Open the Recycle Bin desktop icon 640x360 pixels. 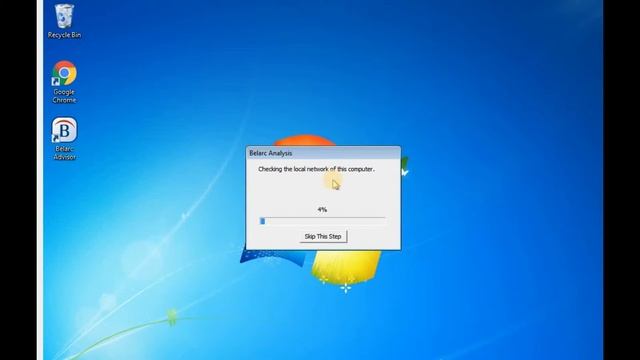coord(64,21)
